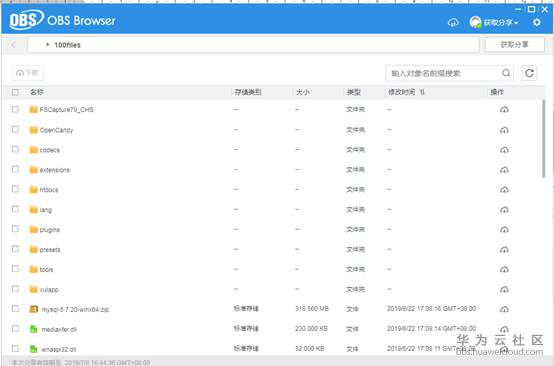Viewport: 554px width, 366px height.
Task: Click the green file icon of mediaxfer.dll
Action: point(34,329)
